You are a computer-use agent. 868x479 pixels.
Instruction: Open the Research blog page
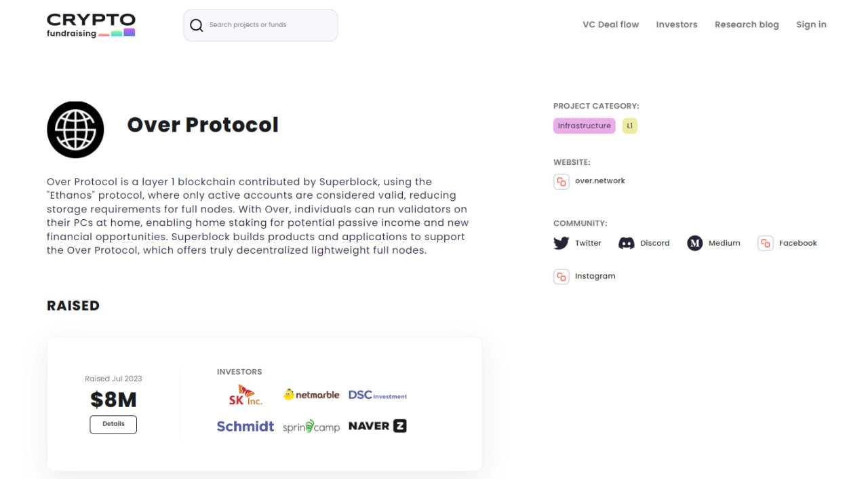click(x=747, y=24)
